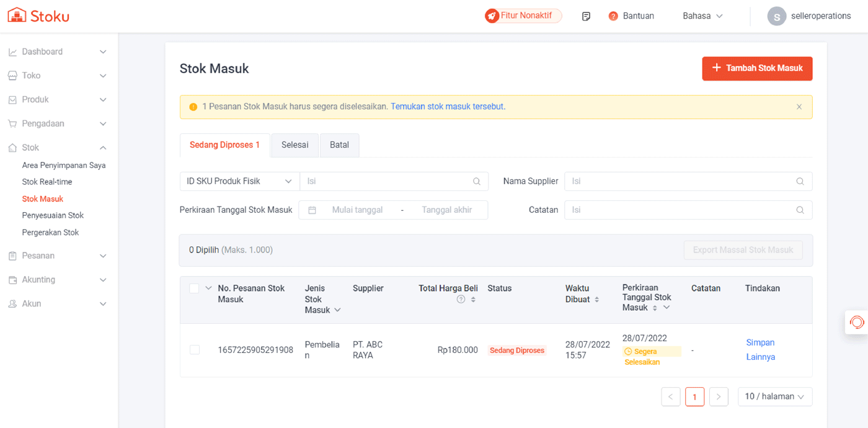Close the yellow warning banner
The image size is (868, 428).
(799, 107)
